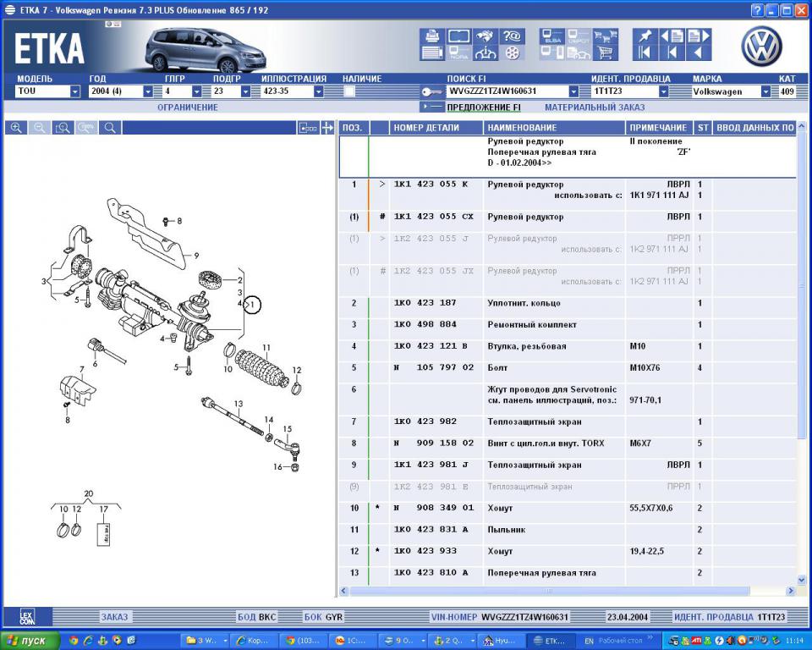Open the ИЛЛЮСТРАЦИЯ dropdown

(x=319, y=91)
